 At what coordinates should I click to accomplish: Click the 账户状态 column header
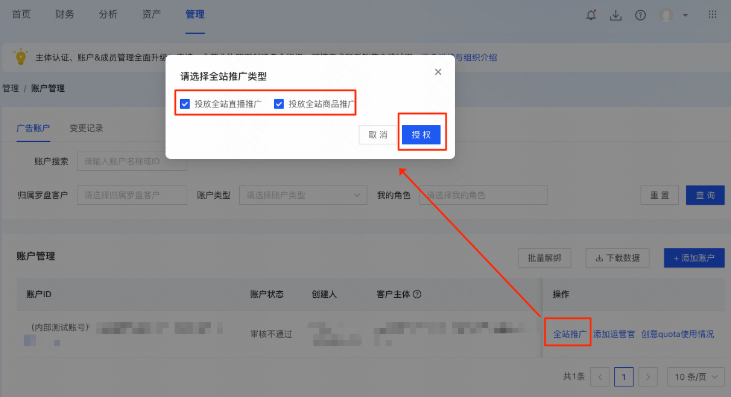[x=267, y=294]
